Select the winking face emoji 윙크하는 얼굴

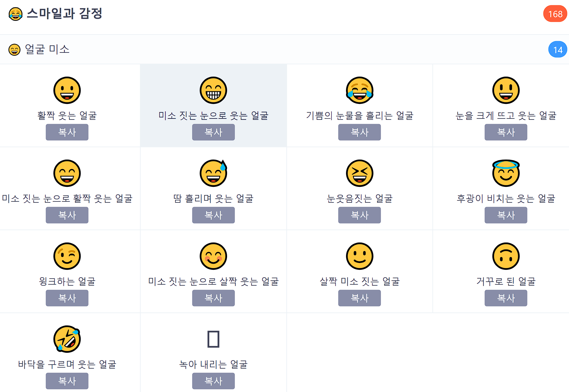point(67,256)
